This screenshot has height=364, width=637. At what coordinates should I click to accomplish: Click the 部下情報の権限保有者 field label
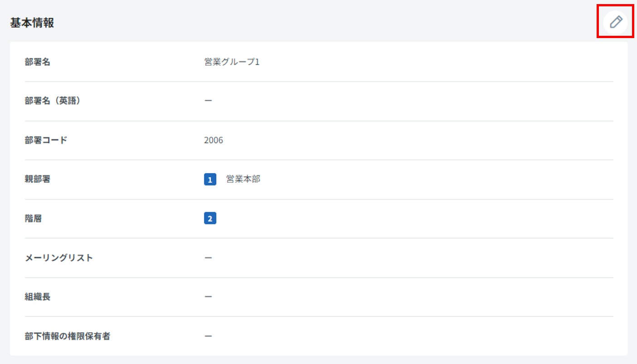pos(67,336)
